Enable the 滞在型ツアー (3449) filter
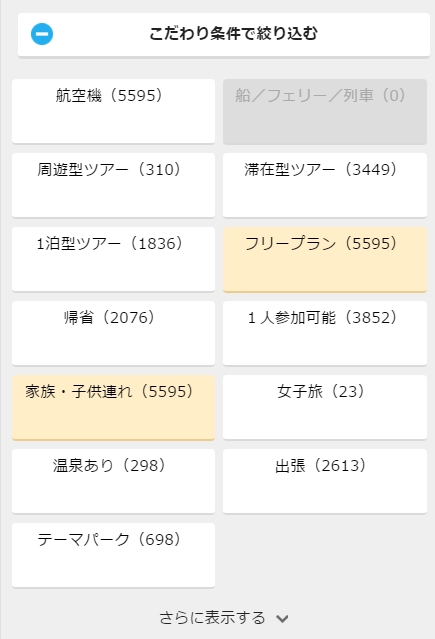 325,185
